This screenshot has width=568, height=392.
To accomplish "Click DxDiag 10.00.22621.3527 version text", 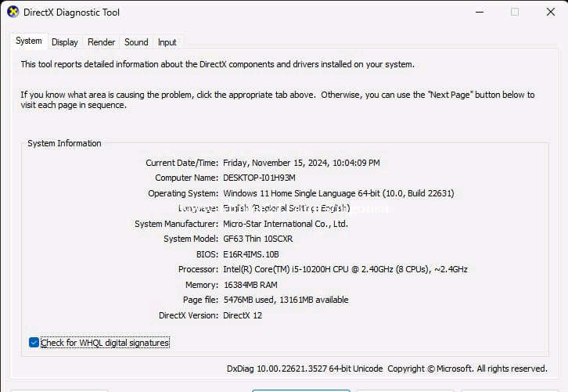I will 304,369.
